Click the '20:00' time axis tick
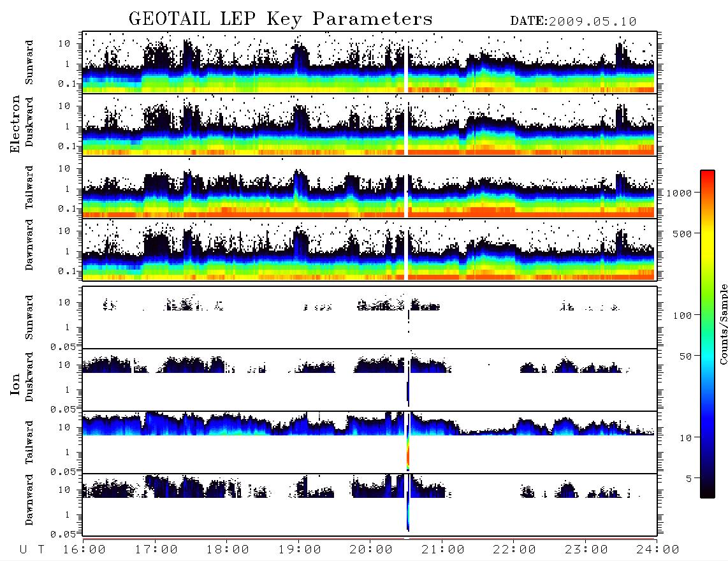This screenshot has width=728, height=561. (371, 550)
